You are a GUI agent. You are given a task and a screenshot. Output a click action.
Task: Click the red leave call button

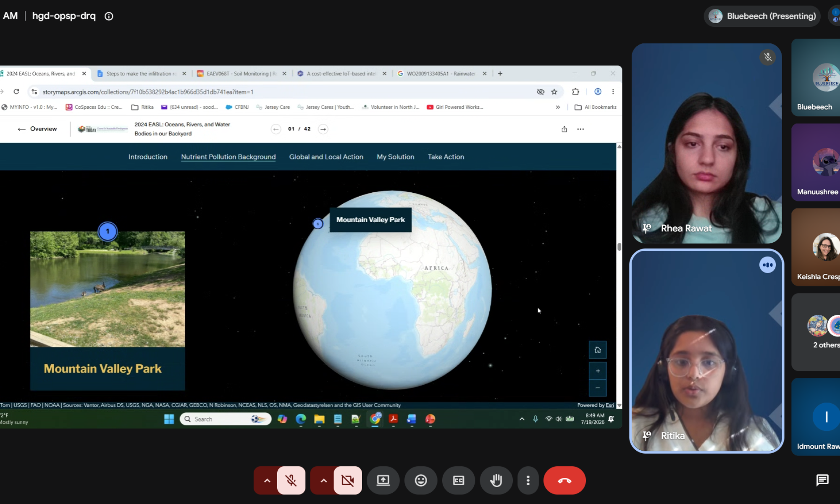coord(564,480)
